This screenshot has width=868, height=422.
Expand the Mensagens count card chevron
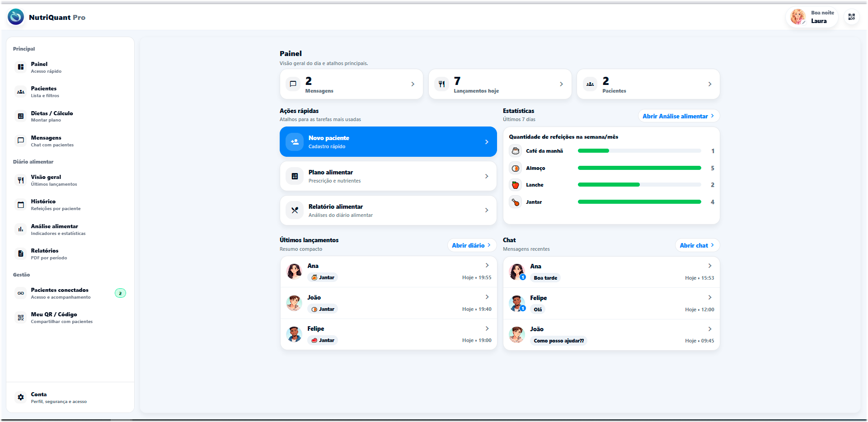tap(413, 84)
